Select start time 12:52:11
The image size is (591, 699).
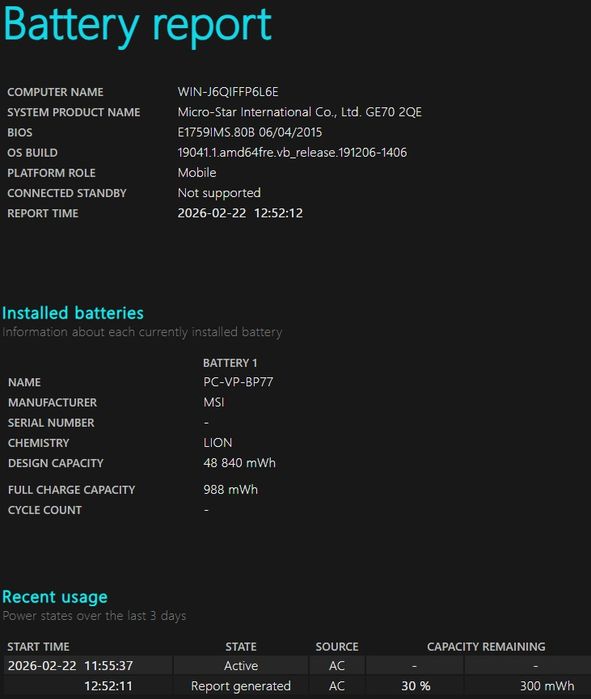coord(108,686)
